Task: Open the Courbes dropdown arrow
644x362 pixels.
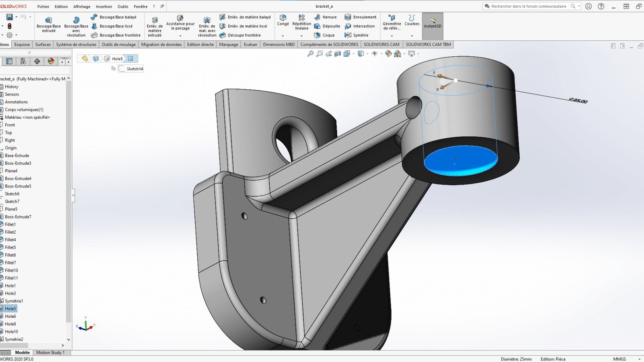Action: (412, 36)
